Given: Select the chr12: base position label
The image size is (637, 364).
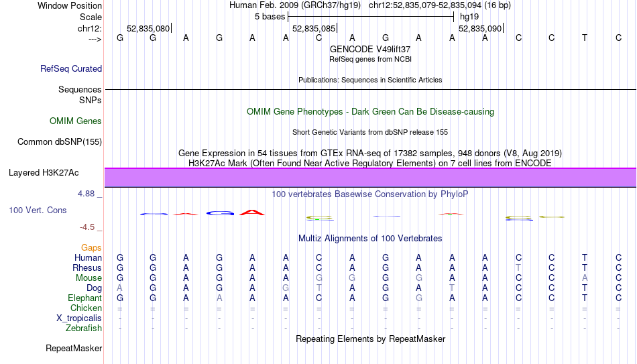Looking at the screenshot, I should (90, 28).
